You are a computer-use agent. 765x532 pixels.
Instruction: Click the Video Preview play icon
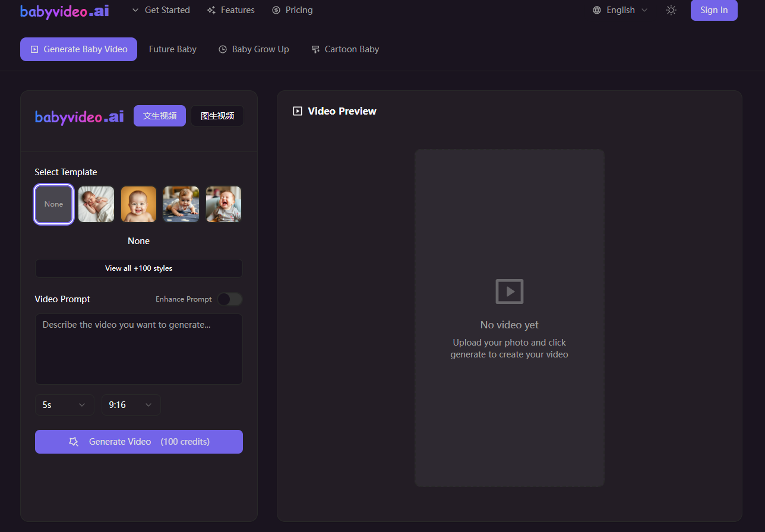[x=297, y=110]
